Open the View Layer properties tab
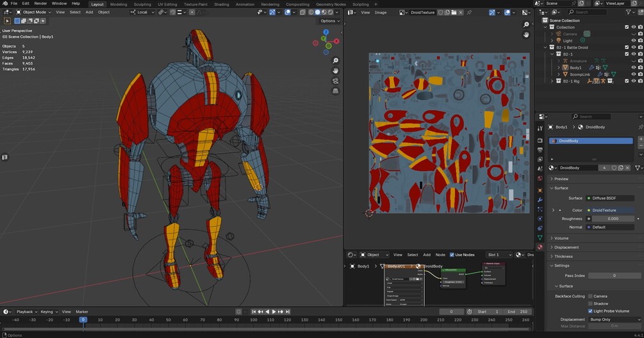The image size is (644, 338). [x=540, y=159]
